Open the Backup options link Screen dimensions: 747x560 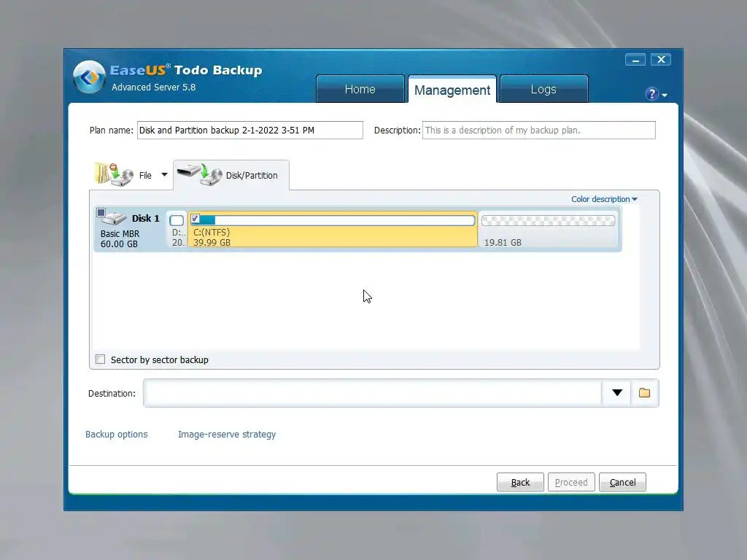point(117,435)
